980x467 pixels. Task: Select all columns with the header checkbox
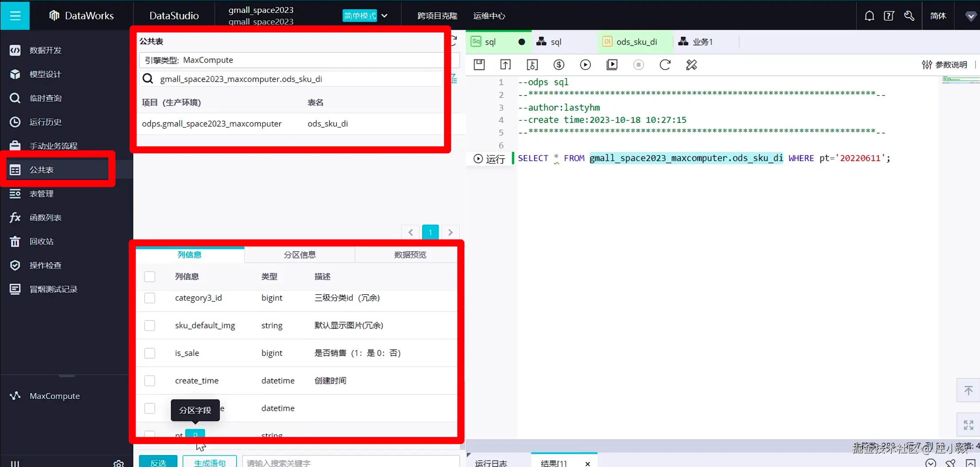tap(150, 276)
